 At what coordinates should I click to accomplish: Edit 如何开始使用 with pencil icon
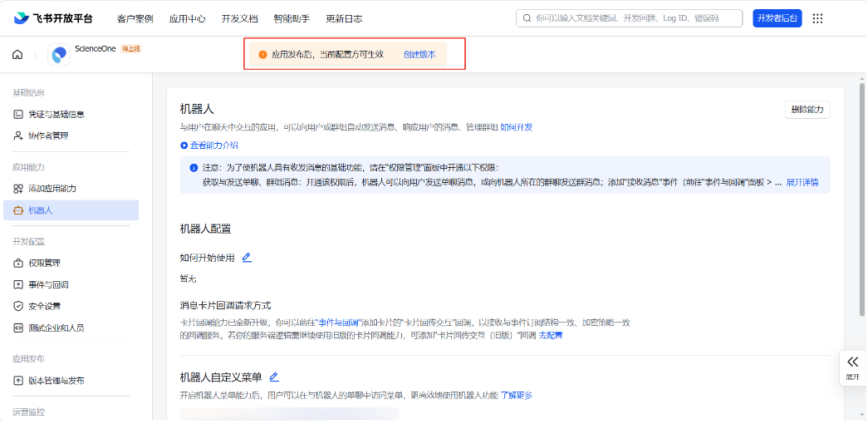(x=247, y=257)
